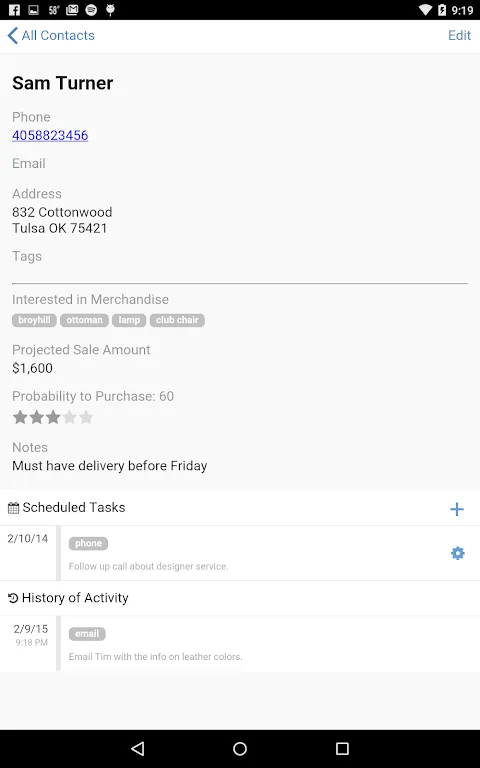Go back to All Contacts

[51, 35]
